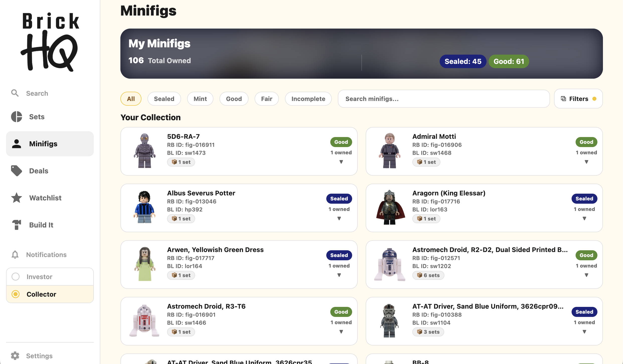Image resolution: width=623 pixels, height=364 pixels.
Task: Open Settings from sidebar
Action: point(50,356)
